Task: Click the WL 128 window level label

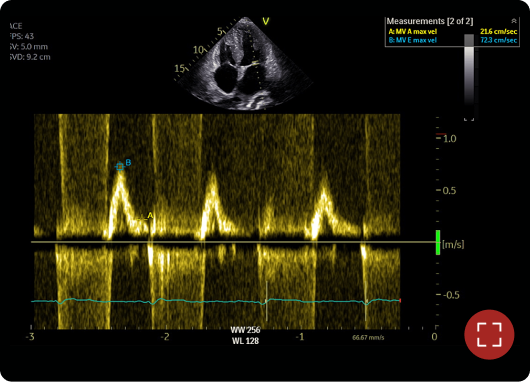Action: [x=245, y=341]
